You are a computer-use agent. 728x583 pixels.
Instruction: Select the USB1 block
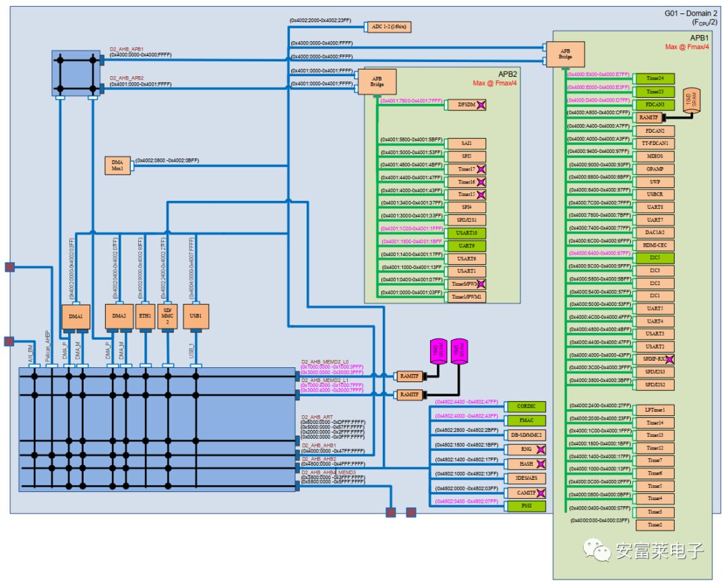(195, 317)
